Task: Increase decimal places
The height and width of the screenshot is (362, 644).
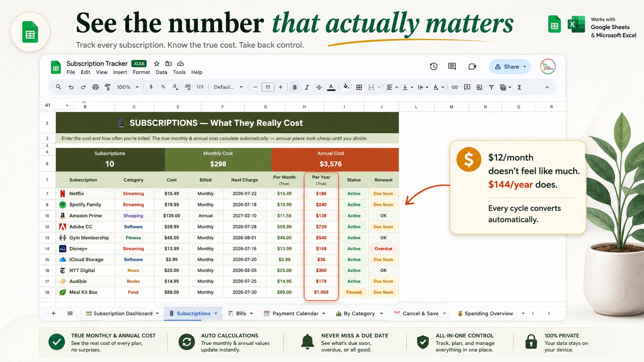Action: point(188,87)
